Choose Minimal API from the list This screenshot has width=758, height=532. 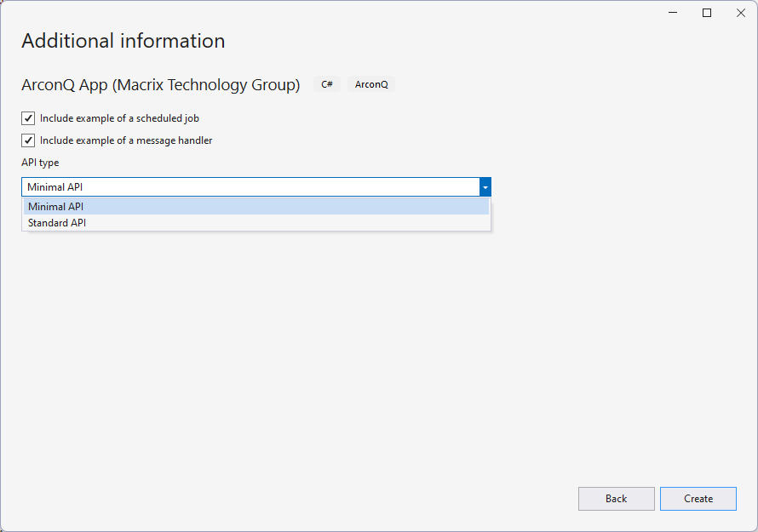click(256, 206)
